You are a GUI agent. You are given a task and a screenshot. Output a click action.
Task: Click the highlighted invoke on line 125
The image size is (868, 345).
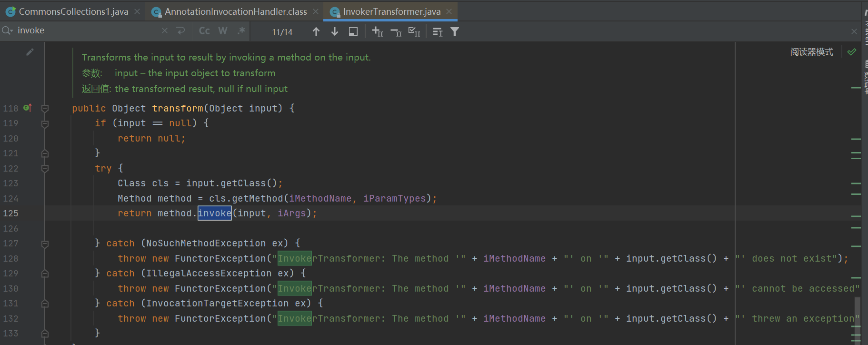coord(215,213)
